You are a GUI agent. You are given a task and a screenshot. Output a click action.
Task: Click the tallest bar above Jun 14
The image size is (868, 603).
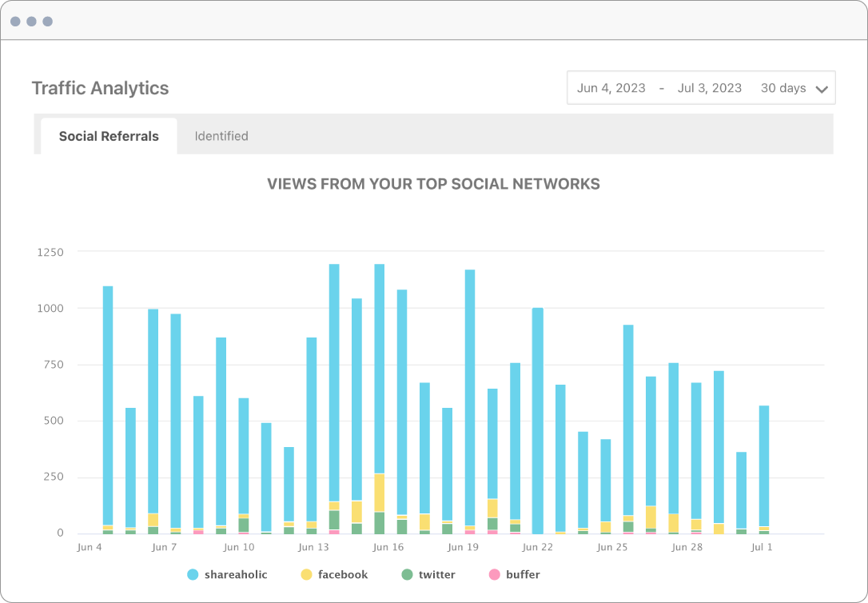point(336,392)
